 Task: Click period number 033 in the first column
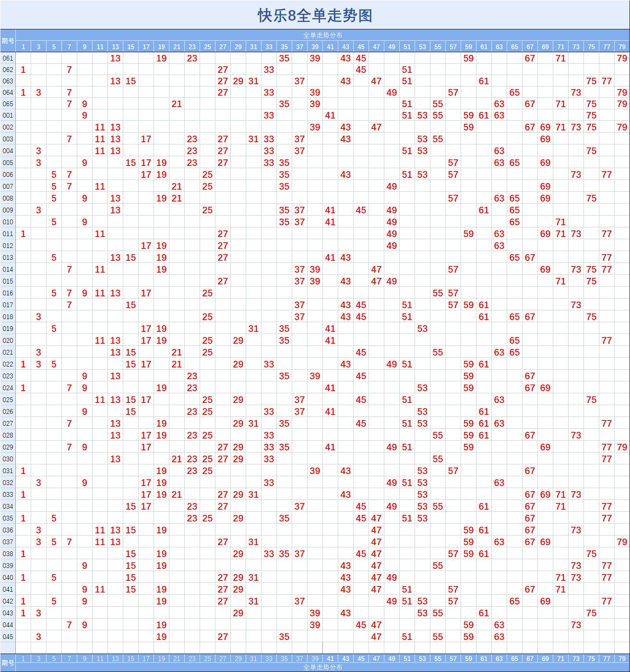8,495
